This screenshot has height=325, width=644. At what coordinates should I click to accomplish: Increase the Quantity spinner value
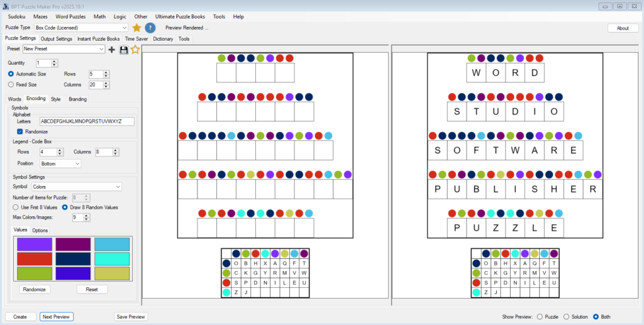click(x=54, y=61)
